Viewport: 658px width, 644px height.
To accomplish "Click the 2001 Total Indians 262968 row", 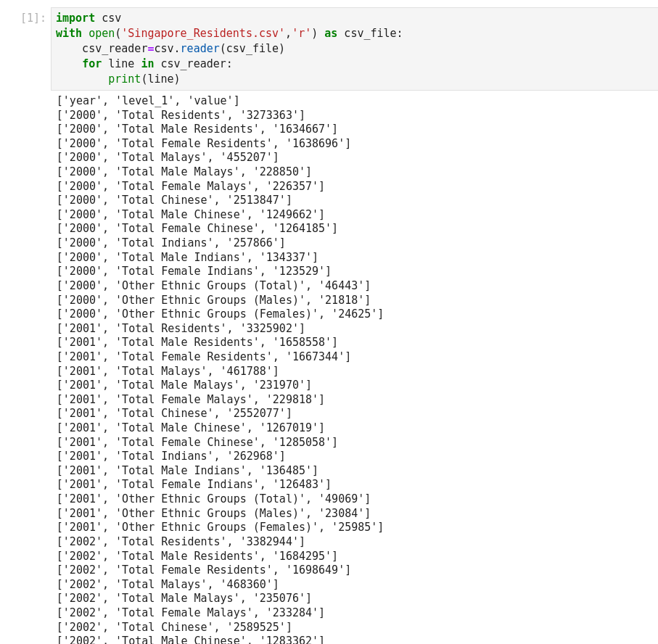I will 171,456.
